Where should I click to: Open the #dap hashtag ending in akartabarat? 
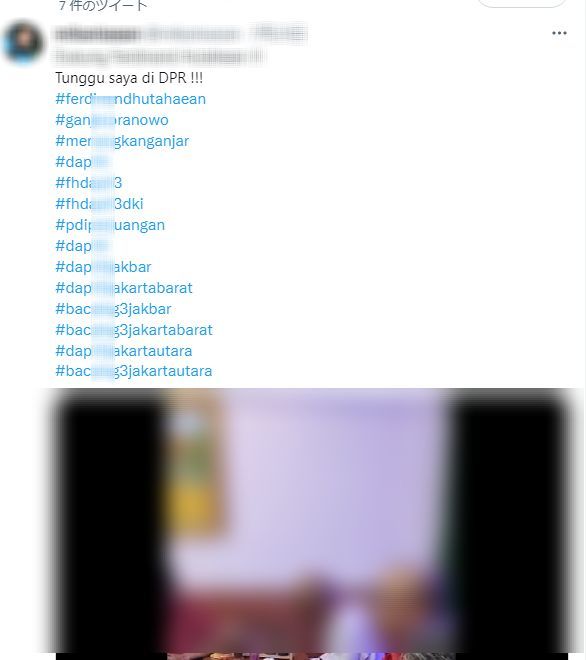124,288
